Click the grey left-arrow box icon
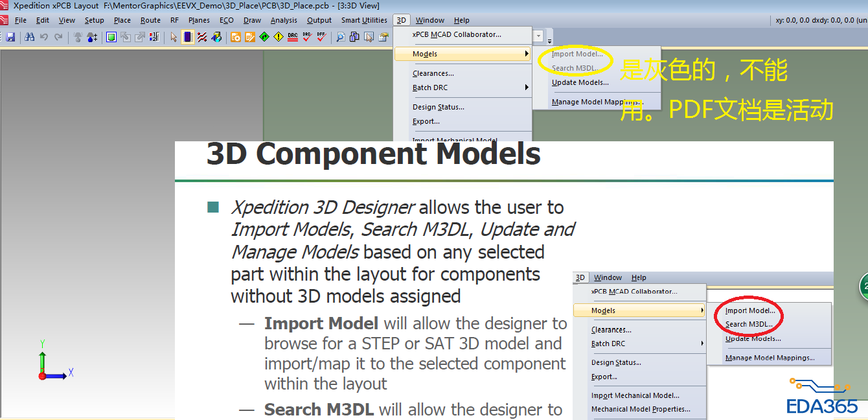 pyautogui.click(x=126, y=37)
